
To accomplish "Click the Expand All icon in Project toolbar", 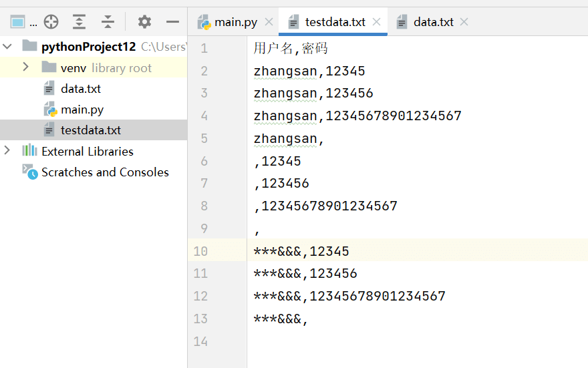I will coord(80,22).
